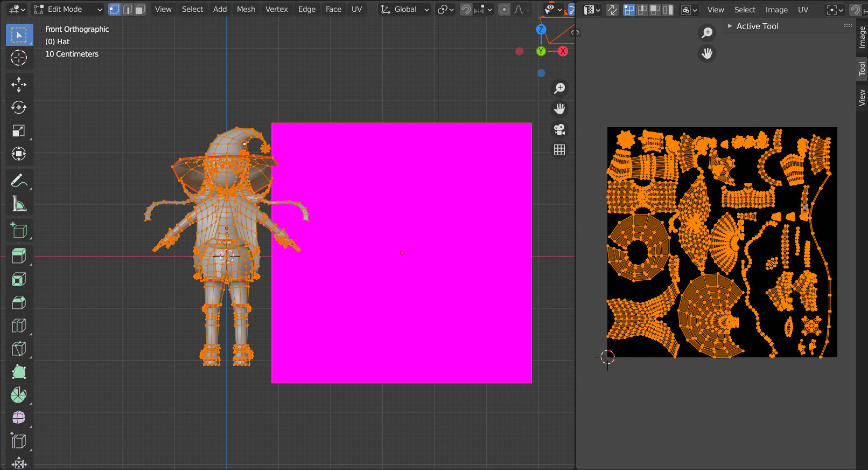Click the 3D cursor tool
This screenshot has height=470, width=868.
pyautogui.click(x=19, y=58)
